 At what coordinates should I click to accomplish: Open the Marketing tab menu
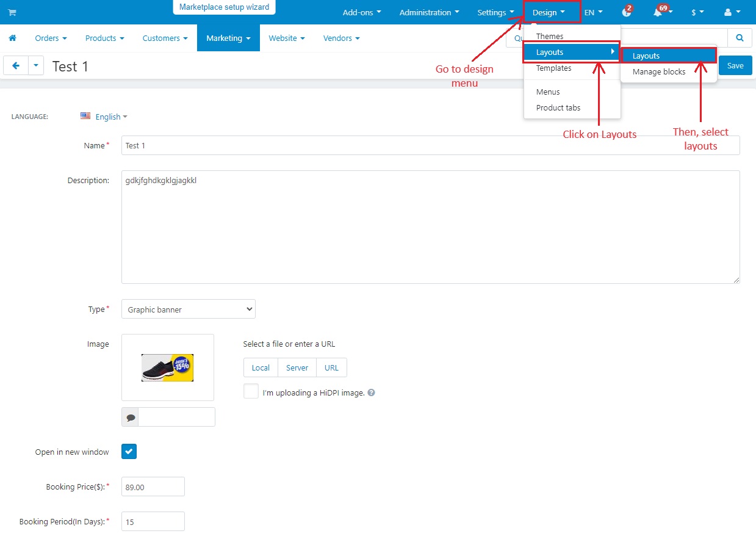pyautogui.click(x=228, y=38)
